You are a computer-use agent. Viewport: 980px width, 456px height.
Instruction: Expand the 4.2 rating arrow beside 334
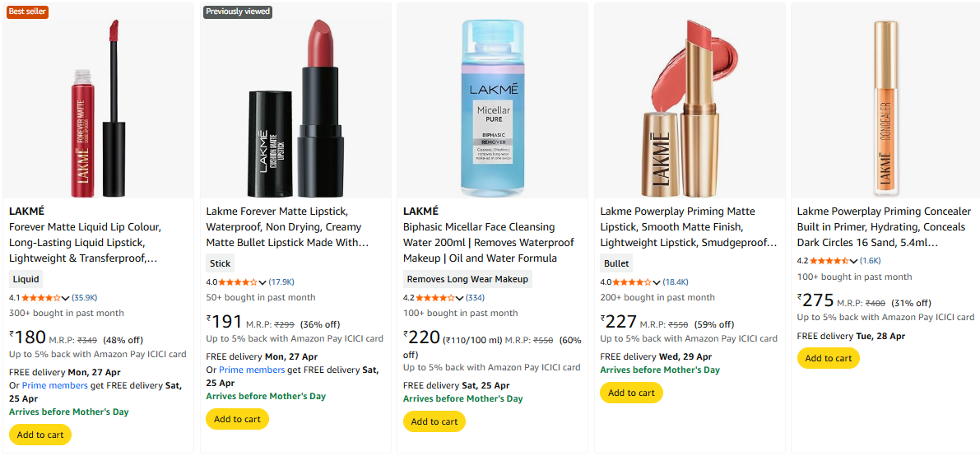click(x=460, y=298)
